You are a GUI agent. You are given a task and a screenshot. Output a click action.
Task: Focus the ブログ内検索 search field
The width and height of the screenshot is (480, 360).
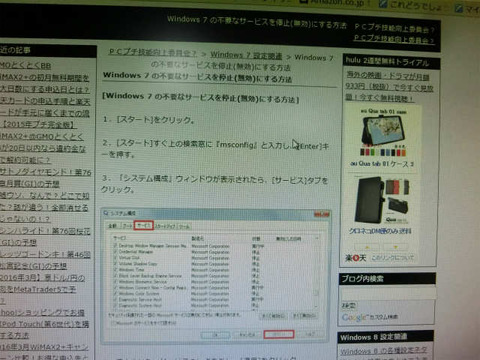pyautogui.click(x=388, y=294)
